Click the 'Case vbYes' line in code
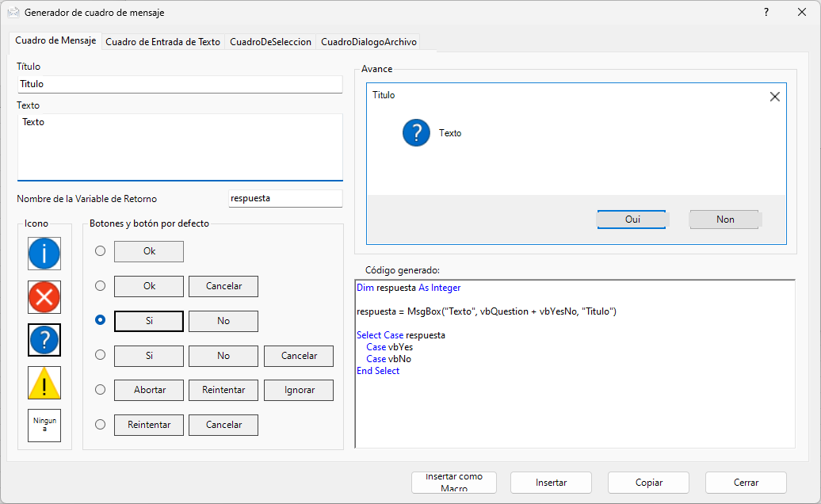This screenshot has height=504, width=821. pos(390,347)
